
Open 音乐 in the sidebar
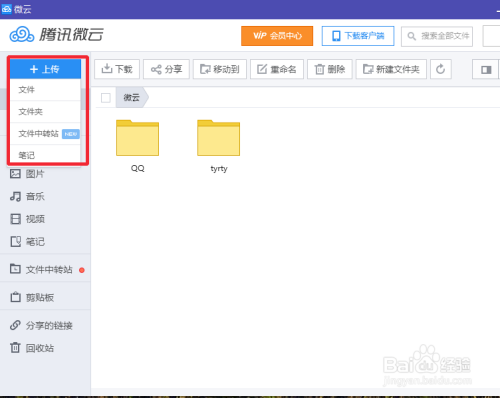click(27, 196)
